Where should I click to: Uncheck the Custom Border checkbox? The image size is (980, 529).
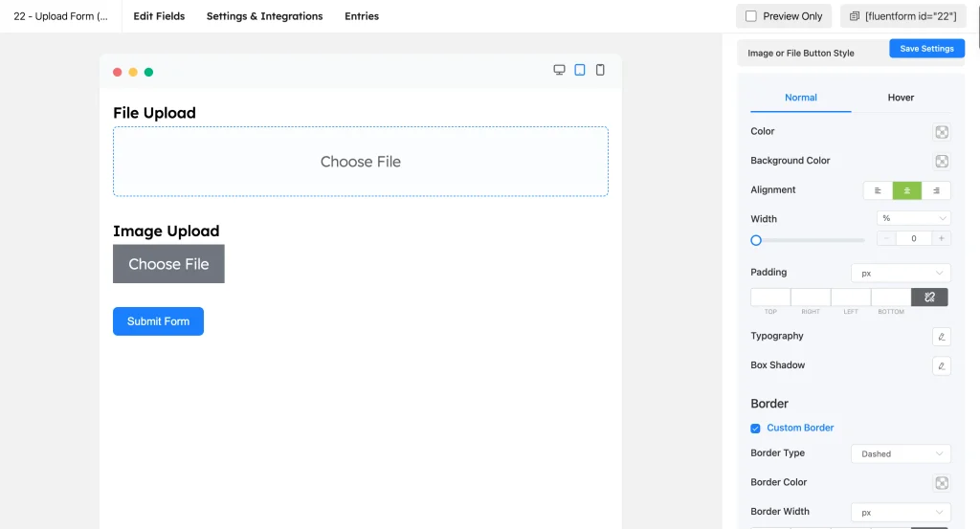(755, 429)
